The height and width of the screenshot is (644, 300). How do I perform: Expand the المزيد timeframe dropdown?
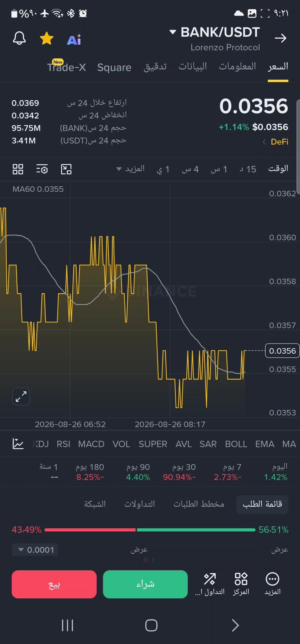pos(131,169)
